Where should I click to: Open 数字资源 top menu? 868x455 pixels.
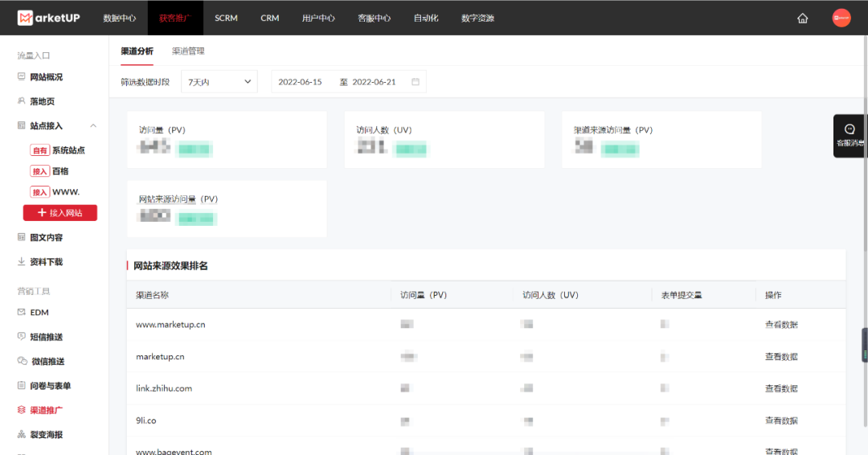(477, 18)
